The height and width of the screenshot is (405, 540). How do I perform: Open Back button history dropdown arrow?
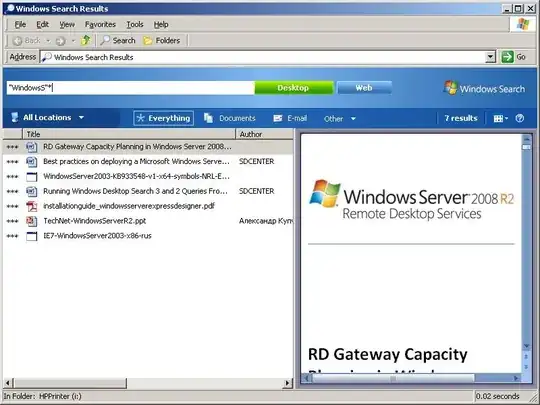click(x=48, y=41)
